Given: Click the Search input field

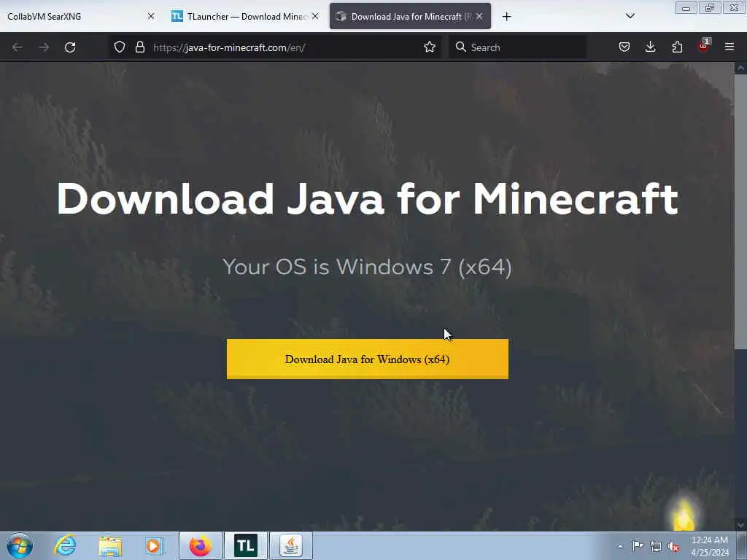Looking at the screenshot, I should pos(518,47).
